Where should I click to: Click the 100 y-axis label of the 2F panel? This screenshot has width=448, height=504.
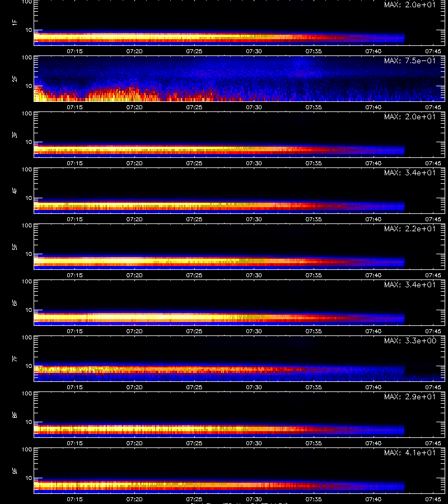pos(27,58)
